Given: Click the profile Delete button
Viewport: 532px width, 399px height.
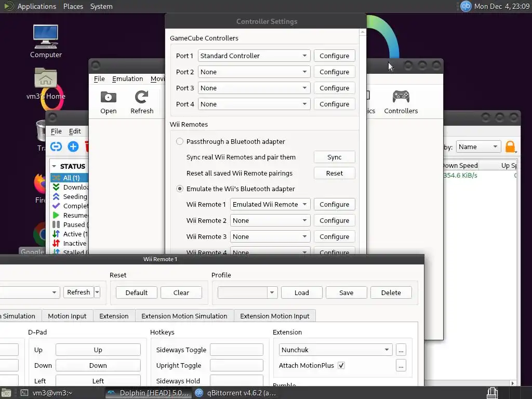Looking at the screenshot, I should coord(391,292).
